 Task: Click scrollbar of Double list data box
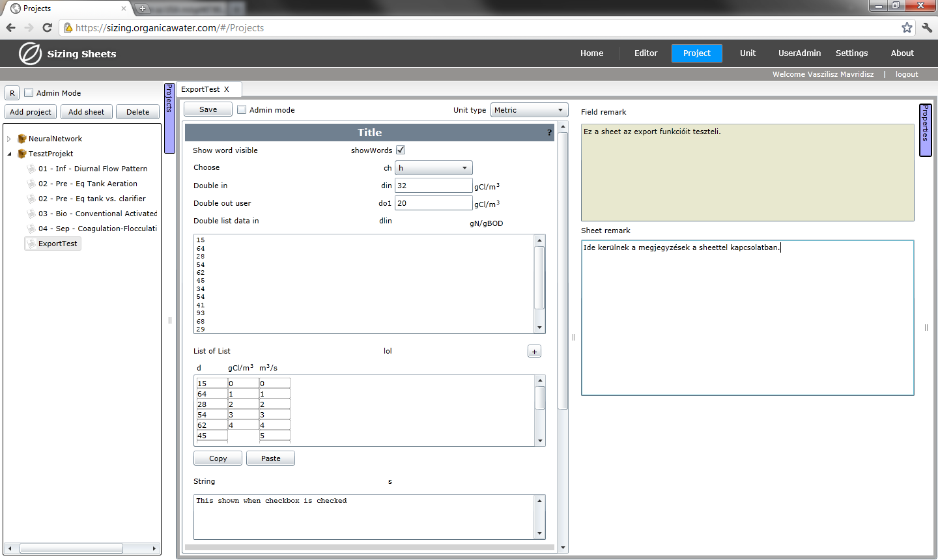tap(539, 284)
